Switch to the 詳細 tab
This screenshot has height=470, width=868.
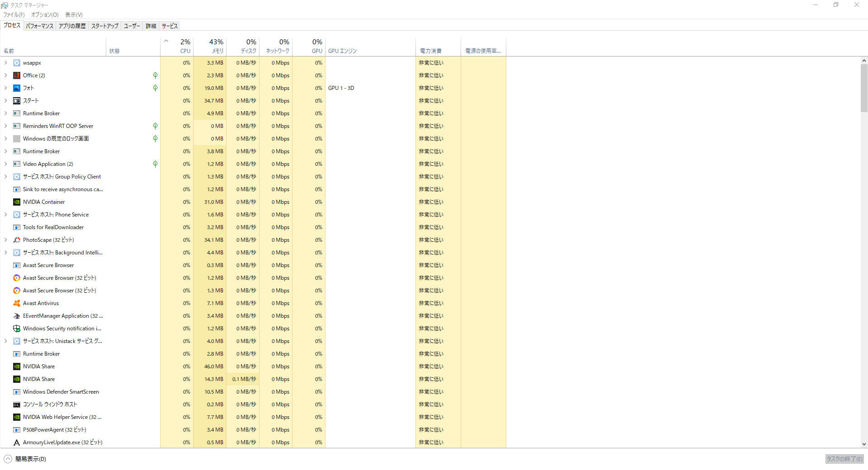(x=151, y=26)
